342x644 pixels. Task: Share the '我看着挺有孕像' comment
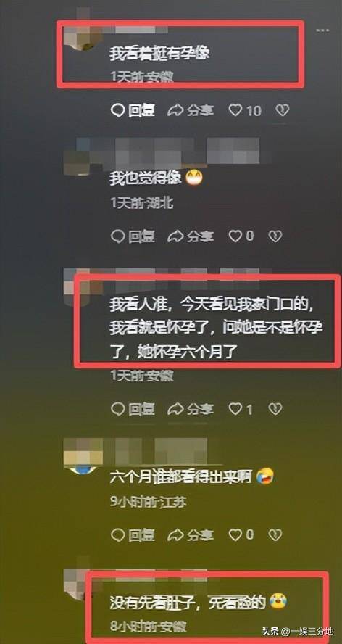pyautogui.click(x=191, y=110)
